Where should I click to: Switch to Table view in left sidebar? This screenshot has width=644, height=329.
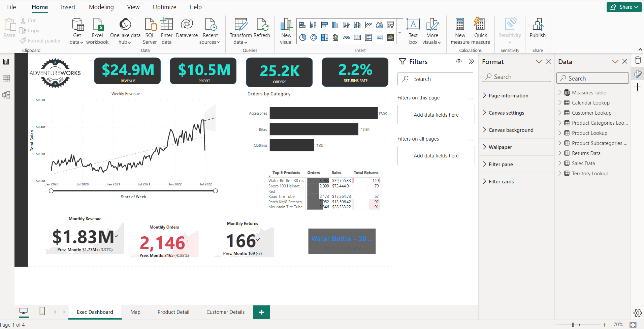coord(6,78)
